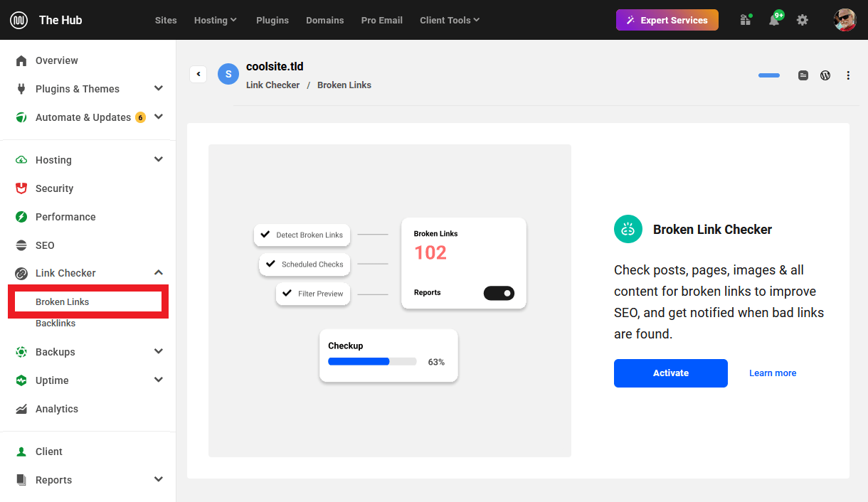868x502 pixels.
Task: Click the Security sidebar label
Action: click(x=55, y=188)
